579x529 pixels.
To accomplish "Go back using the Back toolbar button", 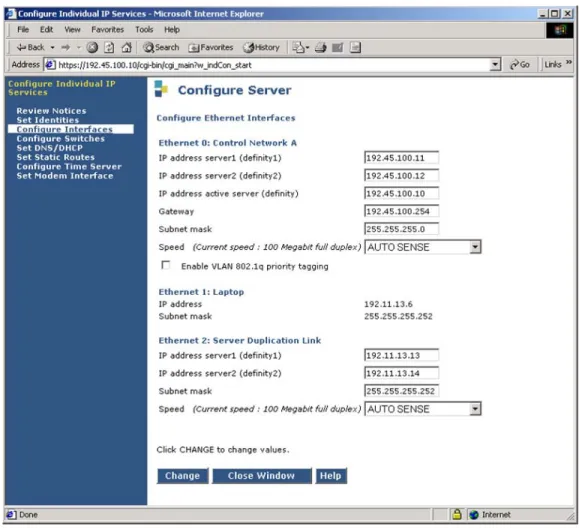I will pos(30,47).
